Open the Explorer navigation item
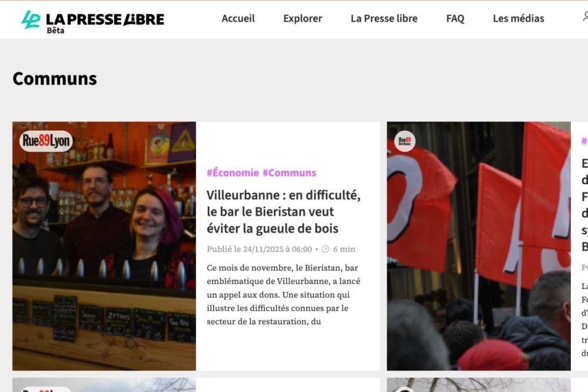588x392 pixels. point(303,18)
